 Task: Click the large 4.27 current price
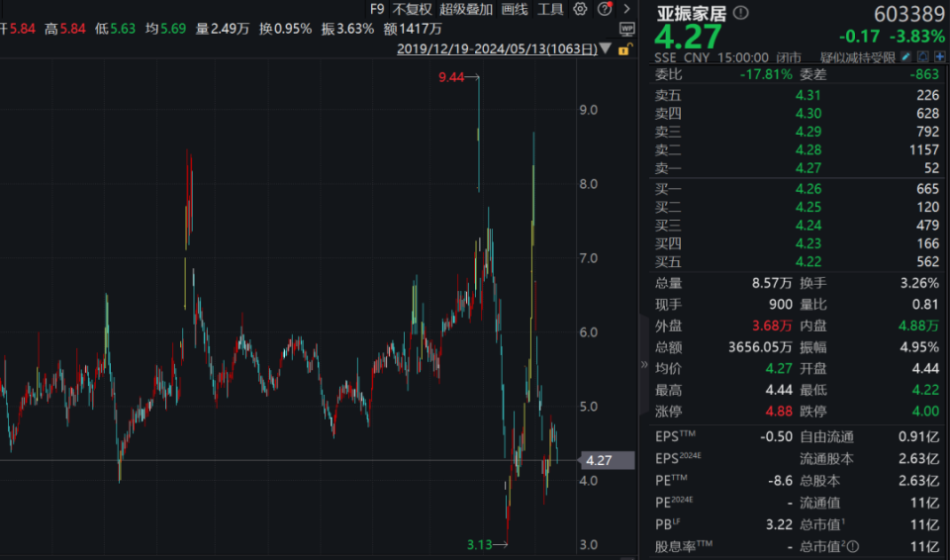tap(688, 37)
